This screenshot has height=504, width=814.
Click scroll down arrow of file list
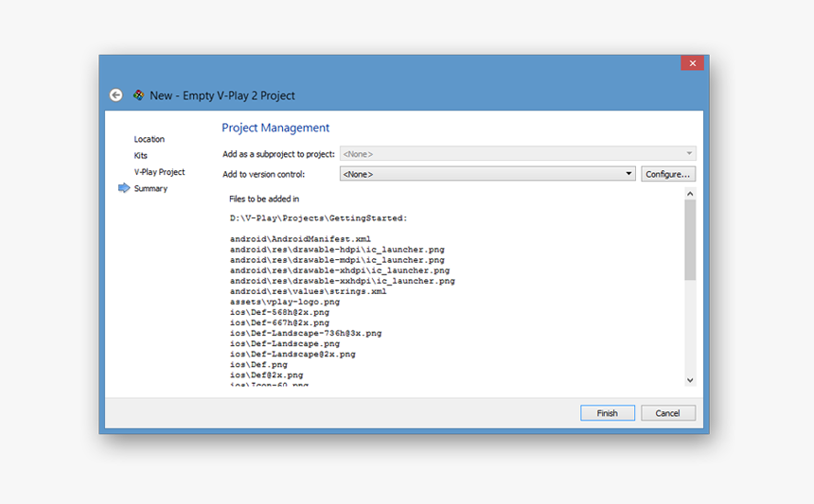point(690,380)
